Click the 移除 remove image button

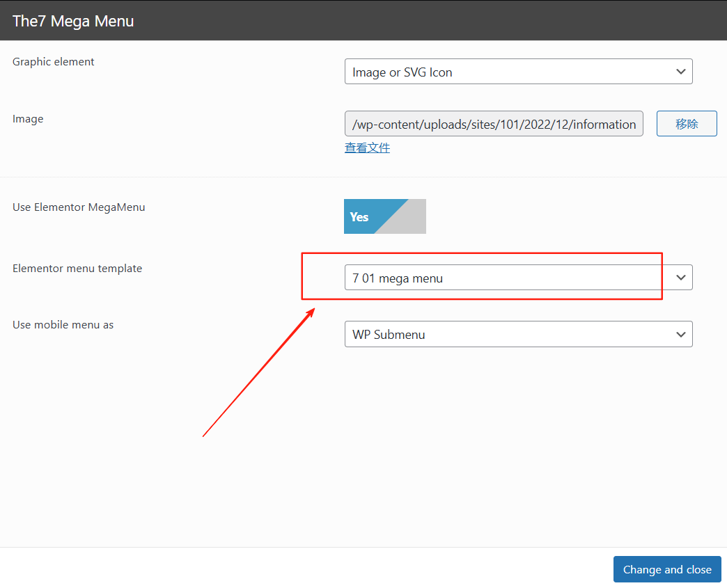tap(687, 124)
